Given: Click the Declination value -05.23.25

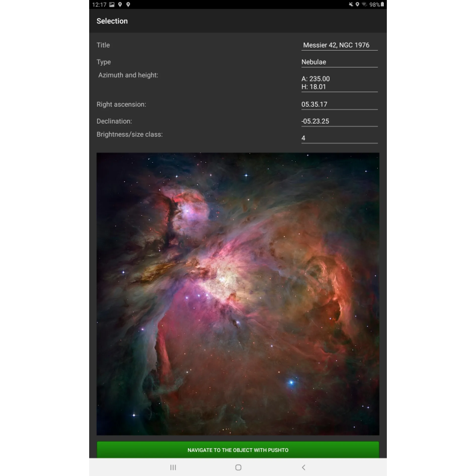Looking at the screenshot, I should [x=339, y=121].
